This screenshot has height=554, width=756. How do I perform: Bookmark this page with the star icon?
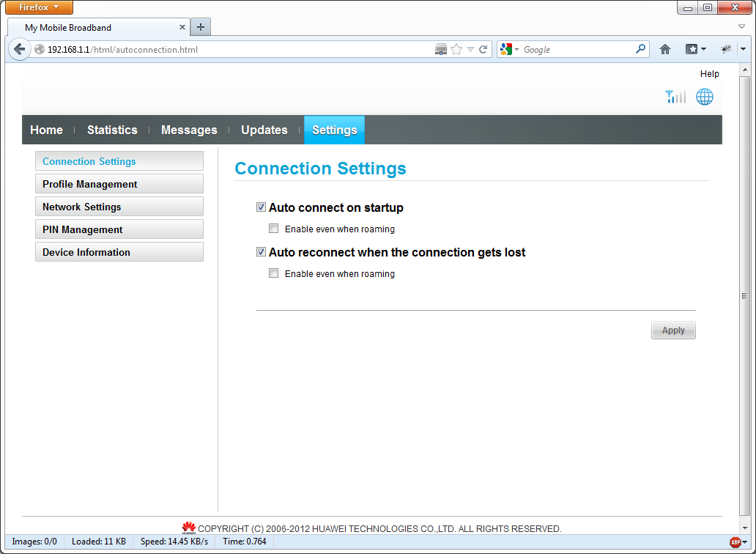pyautogui.click(x=456, y=50)
